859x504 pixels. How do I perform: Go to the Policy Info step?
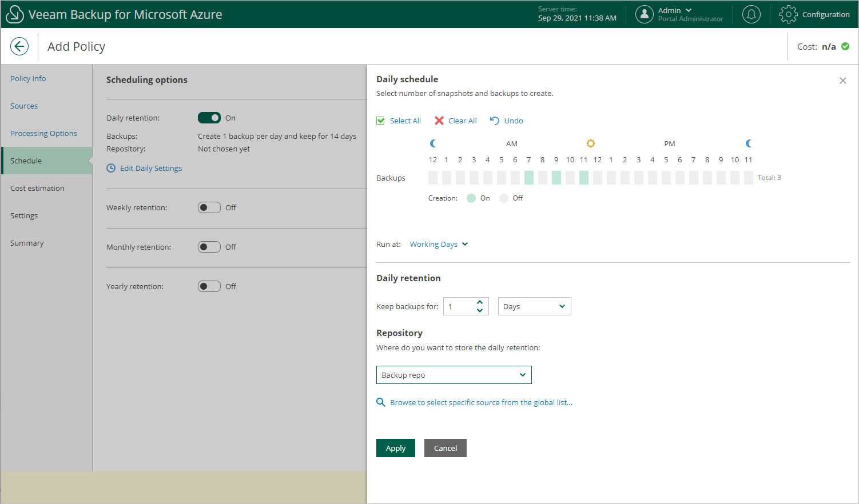28,78
